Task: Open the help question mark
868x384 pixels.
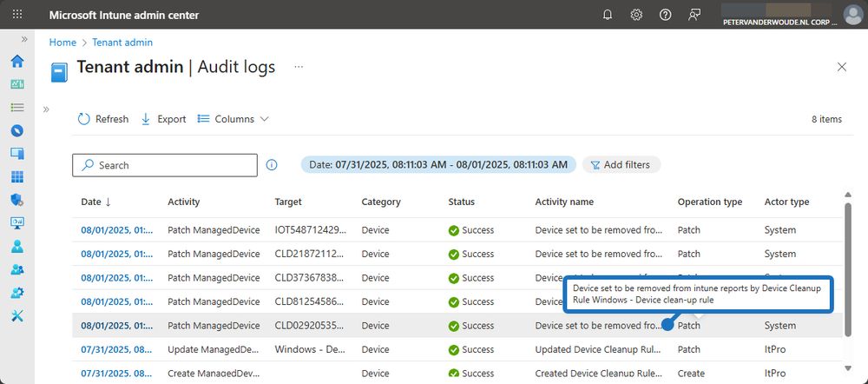Action: pyautogui.click(x=666, y=15)
